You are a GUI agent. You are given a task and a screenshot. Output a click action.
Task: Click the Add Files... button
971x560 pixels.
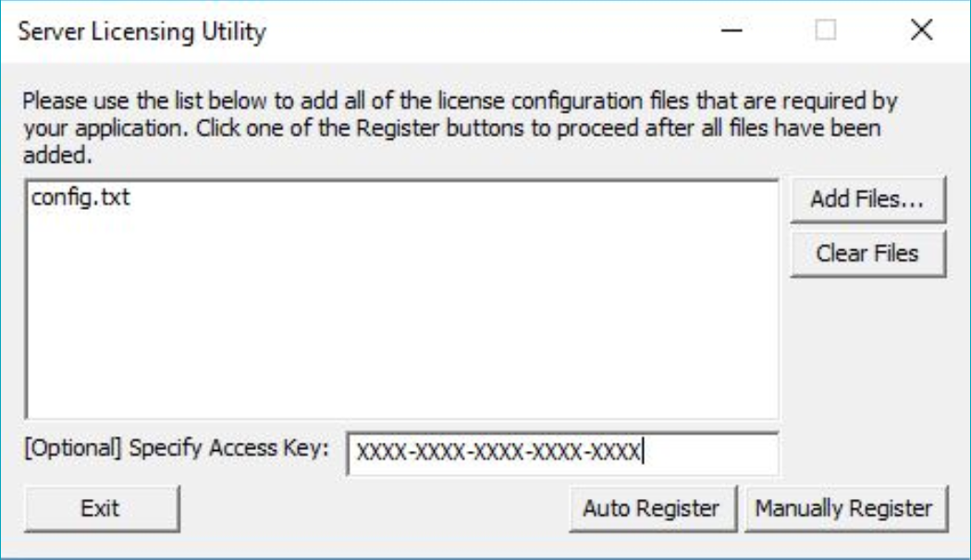point(867,200)
